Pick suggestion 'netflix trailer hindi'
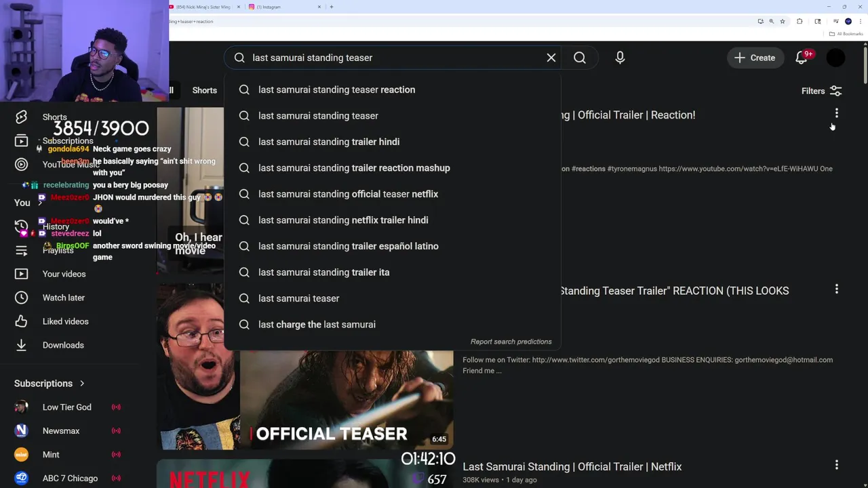Viewport: 868px width, 488px height. tap(392, 220)
